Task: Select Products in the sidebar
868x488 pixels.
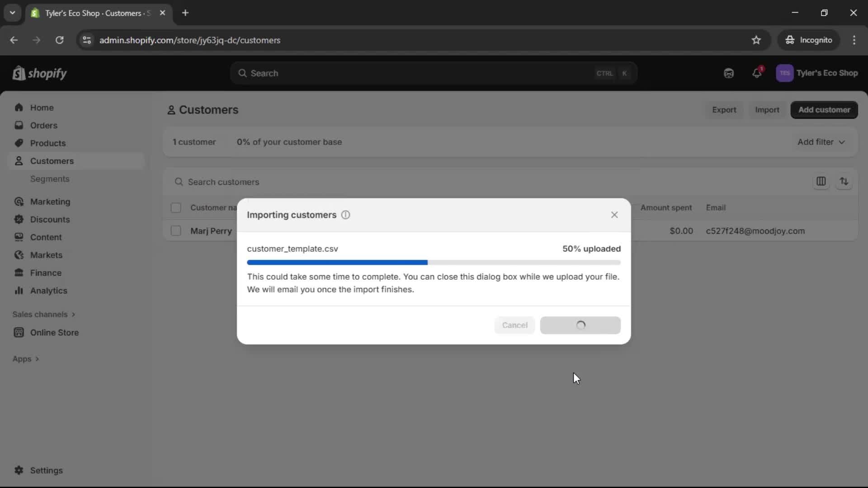Action: coord(48,143)
